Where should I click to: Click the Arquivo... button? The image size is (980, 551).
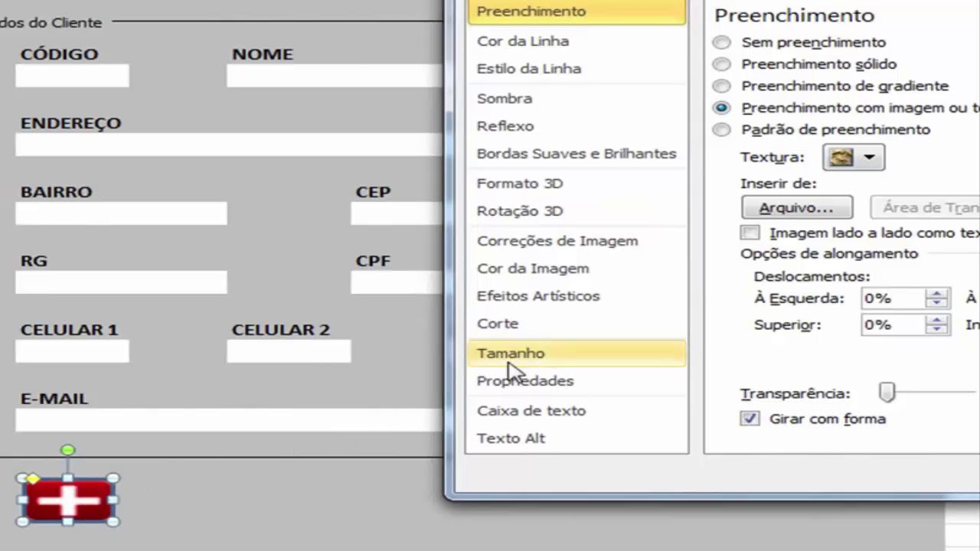pos(797,208)
